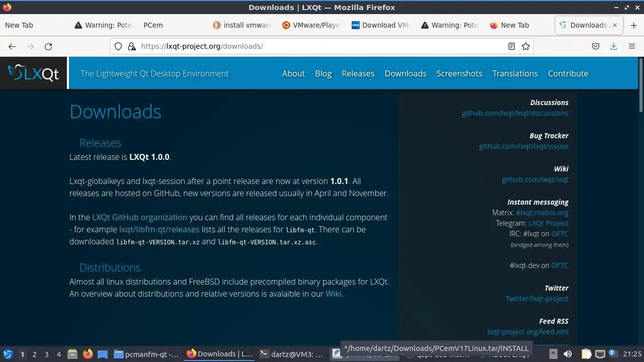The height and width of the screenshot is (362, 644).
Task: Close the Downloads tab
Action: click(614, 25)
